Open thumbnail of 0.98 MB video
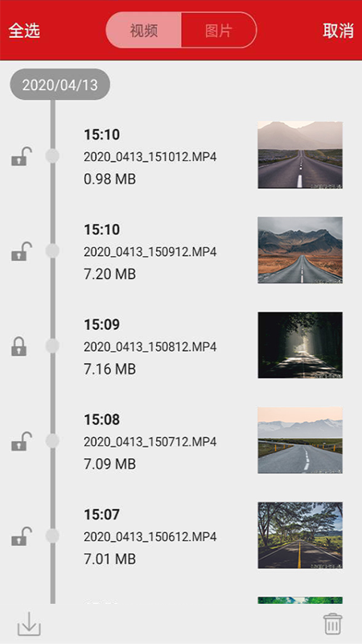Image resolution: width=362 pixels, height=644 pixels. click(300, 155)
